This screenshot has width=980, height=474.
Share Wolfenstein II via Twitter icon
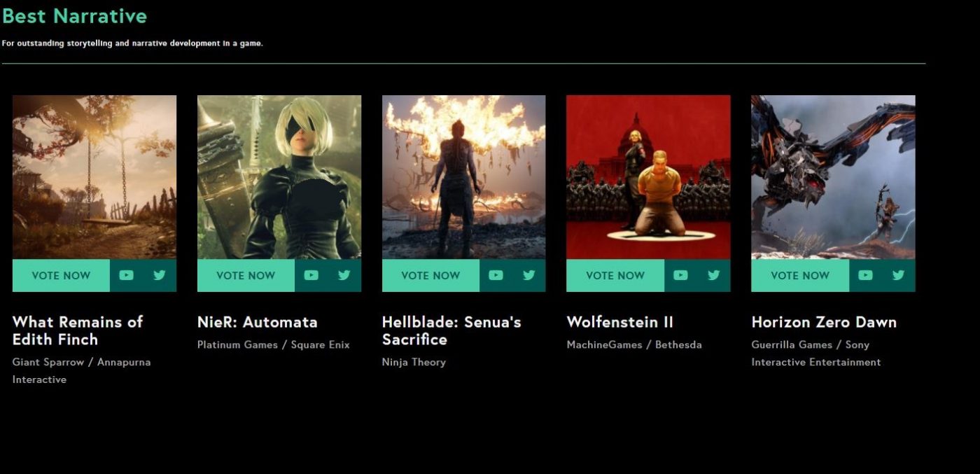(x=713, y=275)
